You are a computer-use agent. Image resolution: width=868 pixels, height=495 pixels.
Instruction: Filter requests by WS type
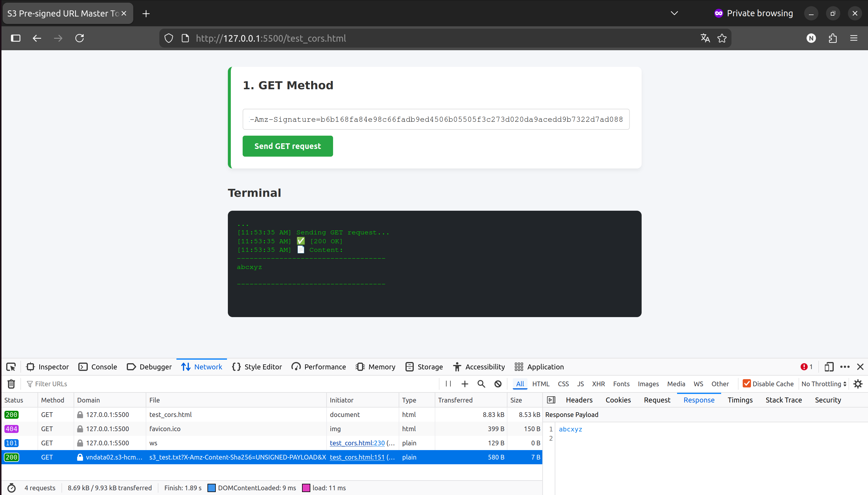[x=698, y=384]
